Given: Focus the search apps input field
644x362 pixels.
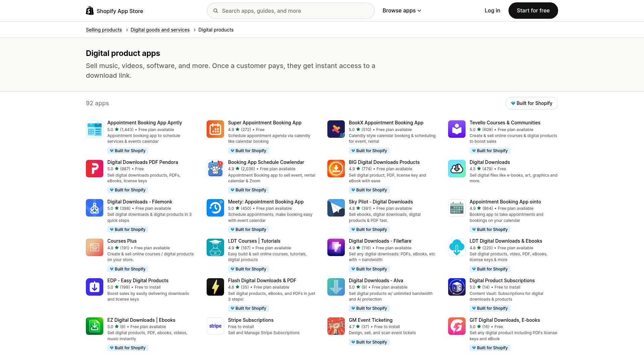Looking at the screenshot, I should coord(290,11).
